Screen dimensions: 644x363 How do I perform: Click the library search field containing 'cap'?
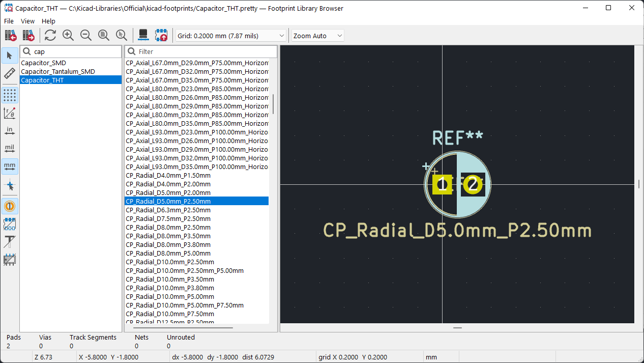click(x=71, y=51)
